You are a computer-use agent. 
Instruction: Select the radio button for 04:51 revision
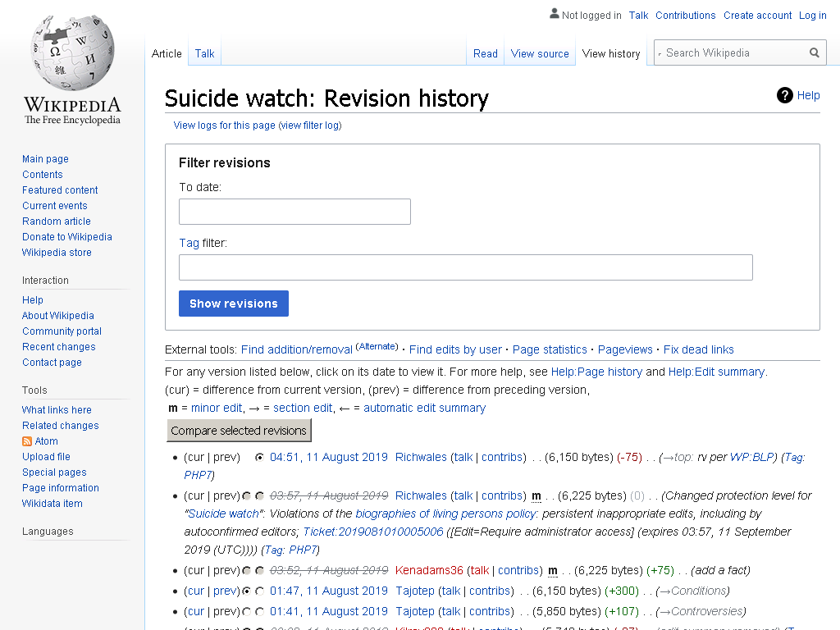tap(259, 457)
